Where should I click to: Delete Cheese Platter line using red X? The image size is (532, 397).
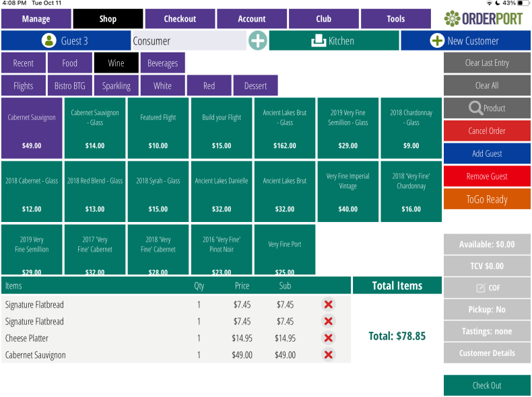click(328, 338)
